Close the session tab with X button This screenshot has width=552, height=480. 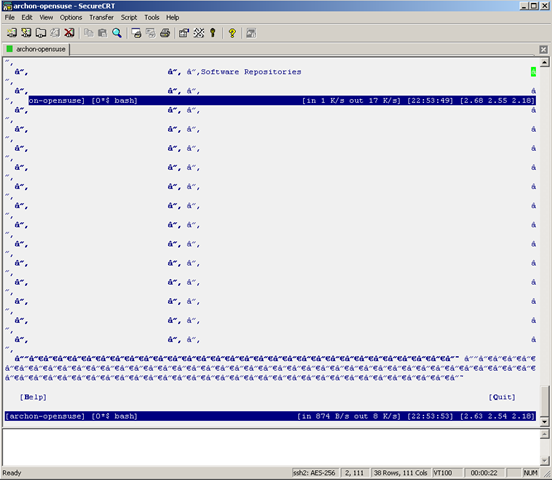543,49
